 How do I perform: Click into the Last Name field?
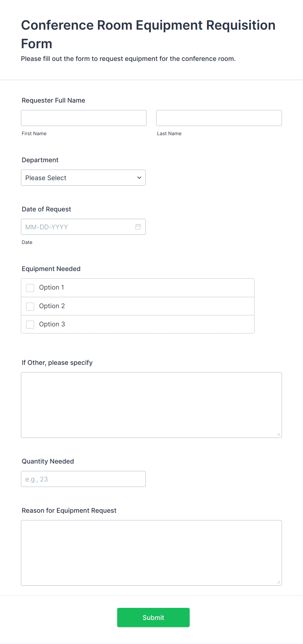pos(219,118)
